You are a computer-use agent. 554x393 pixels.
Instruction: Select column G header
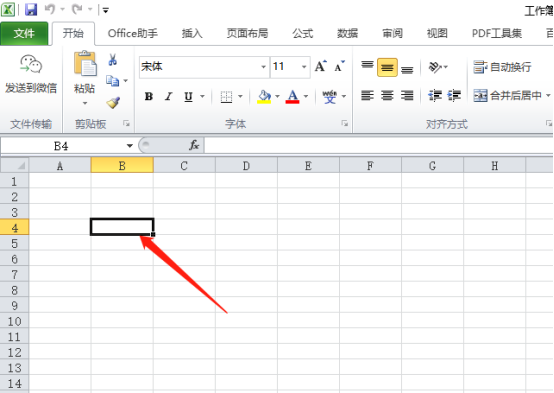click(x=432, y=165)
